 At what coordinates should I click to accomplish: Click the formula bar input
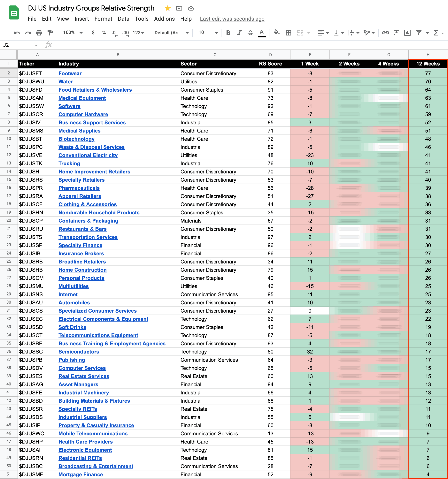252,45
